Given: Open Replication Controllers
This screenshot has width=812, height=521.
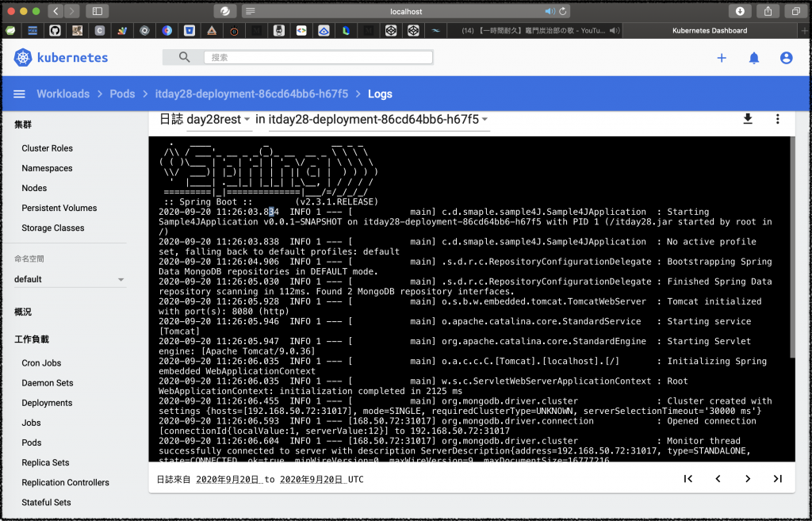Looking at the screenshot, I should pyautogui.click(x=65, y=483).
